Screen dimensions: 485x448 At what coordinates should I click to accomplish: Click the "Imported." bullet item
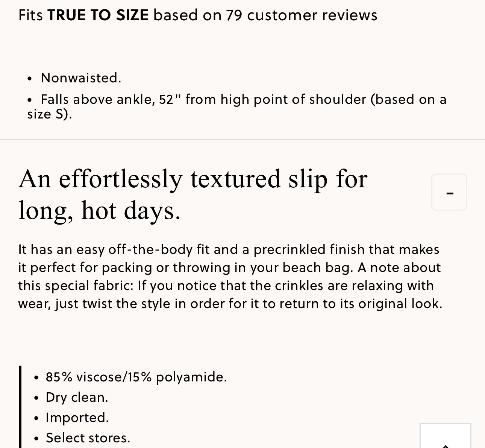[x=77, y=418]
